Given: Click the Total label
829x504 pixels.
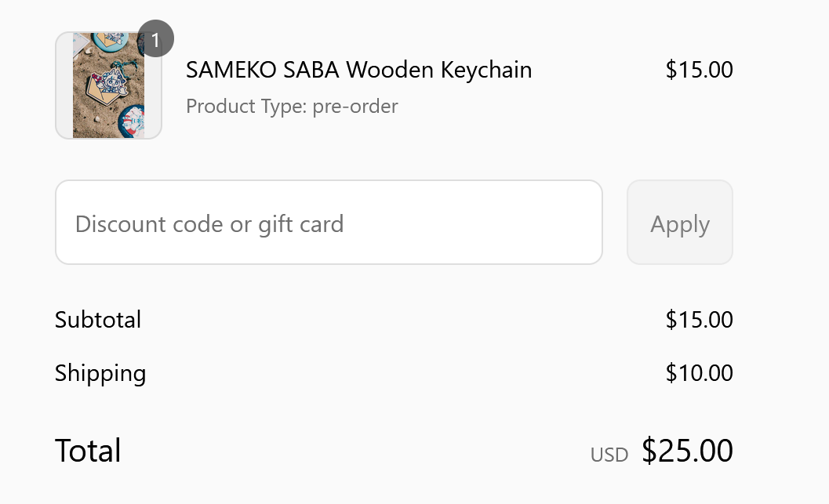Looking at the screenshot, I should coord(88,451).
